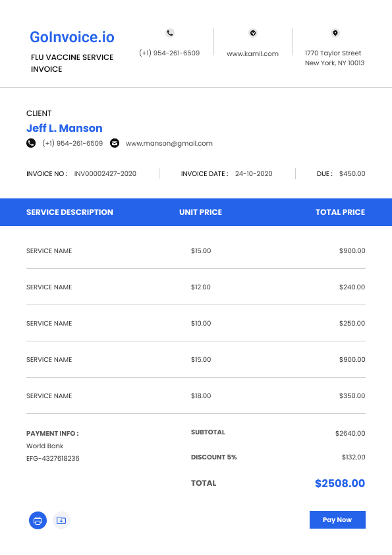Select the UNIT PRICE column header
Image resolution: width=392 pixels, height=555 pixels.
pos(200,212)
